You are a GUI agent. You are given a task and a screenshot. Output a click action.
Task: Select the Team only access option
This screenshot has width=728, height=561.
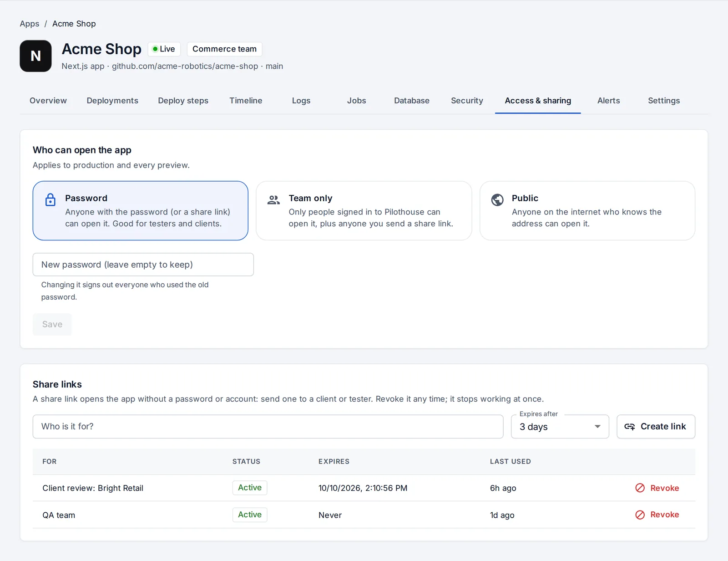364,211
